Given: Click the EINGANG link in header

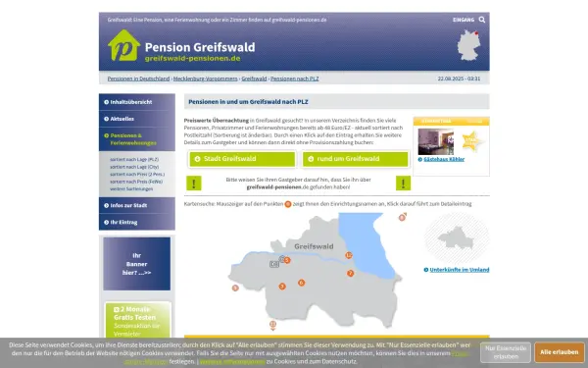Looking at the screenshot, I should (464, 20).
